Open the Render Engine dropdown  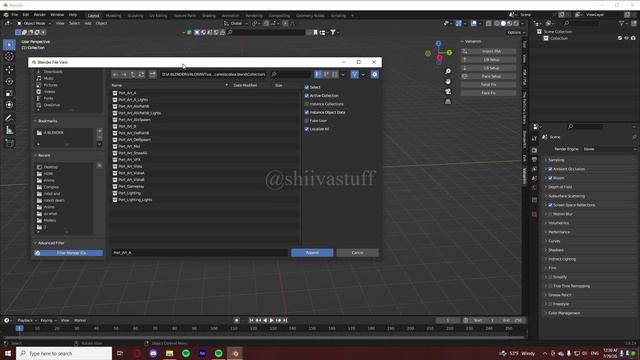(x=609, y=149)
